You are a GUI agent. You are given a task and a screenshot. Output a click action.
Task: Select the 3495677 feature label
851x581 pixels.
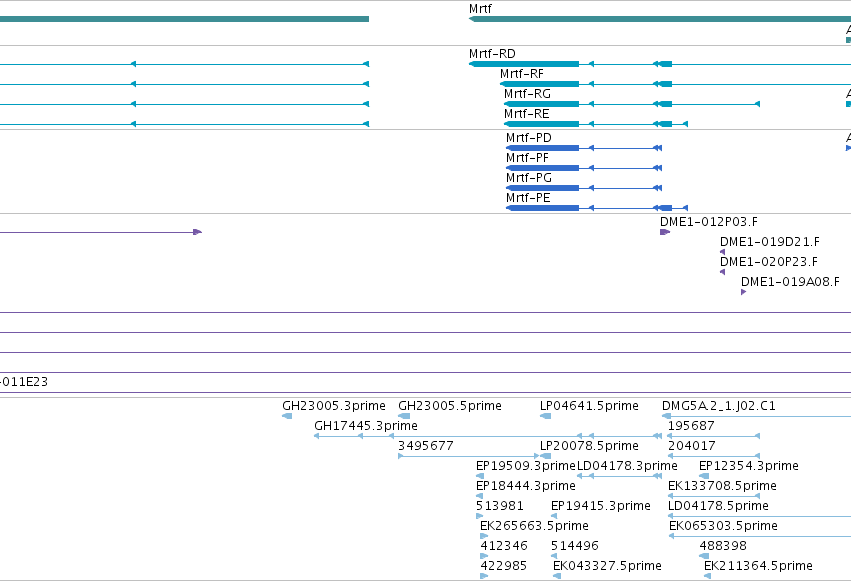click(426, 446)
